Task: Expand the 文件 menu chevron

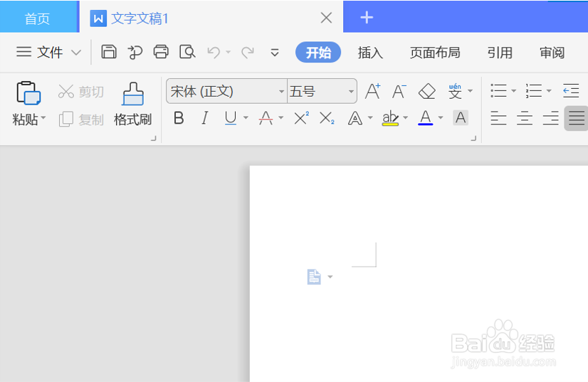Action: [x=76, y=53]
